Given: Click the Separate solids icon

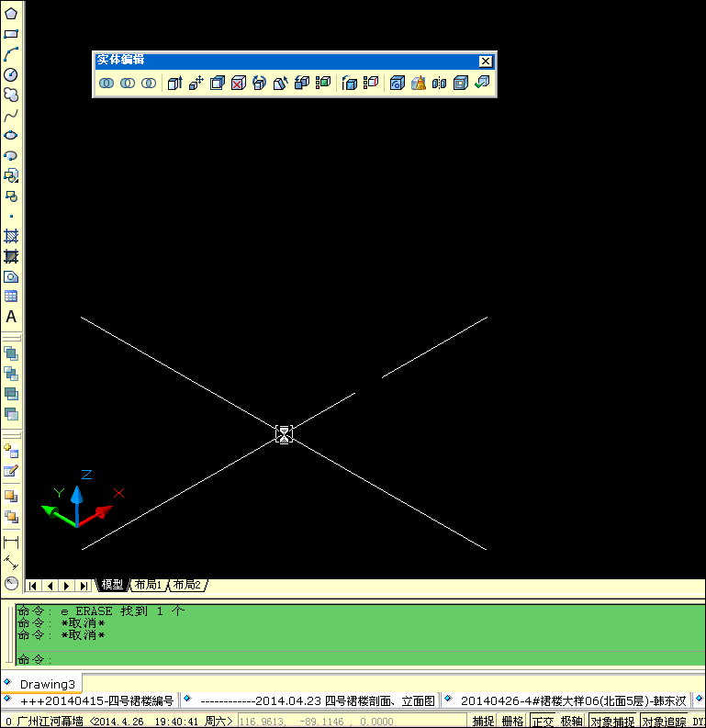Looking at the screenshot, I should click(x=440, y=84).
